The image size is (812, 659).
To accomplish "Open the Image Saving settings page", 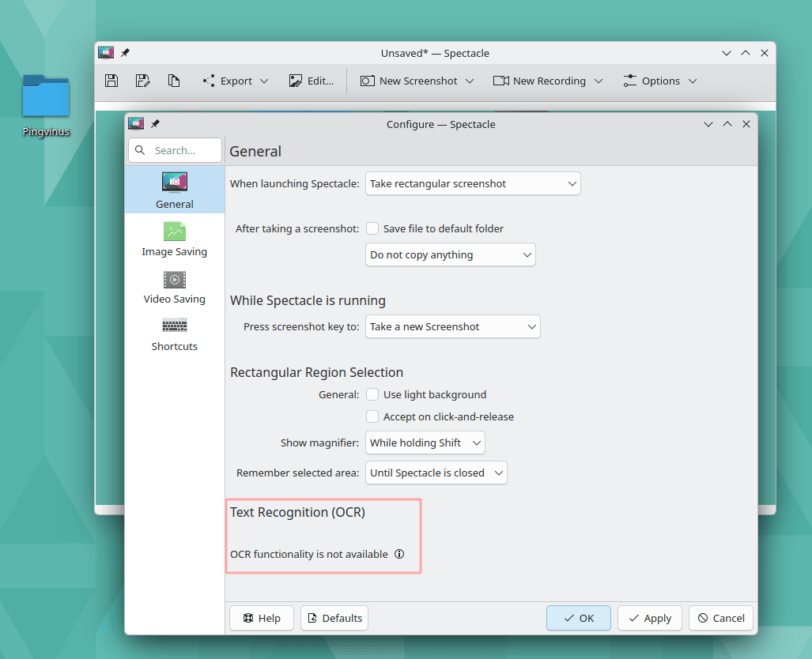I will coord(174,239).
